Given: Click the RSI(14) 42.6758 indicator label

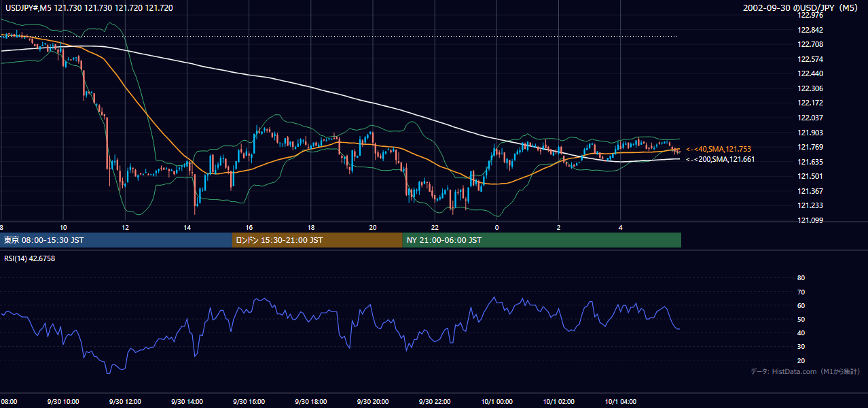Looking at the screenshot, I should click(29, 258).
